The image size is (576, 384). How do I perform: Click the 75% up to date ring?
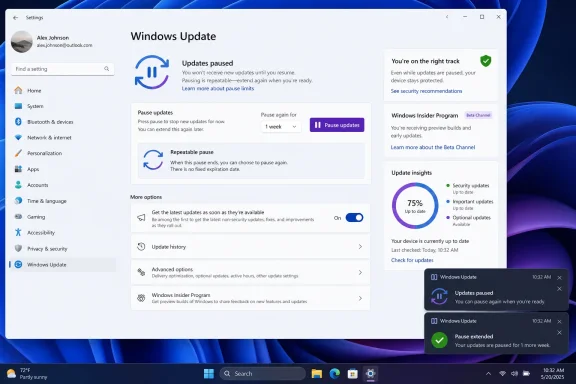coord(415,206)
